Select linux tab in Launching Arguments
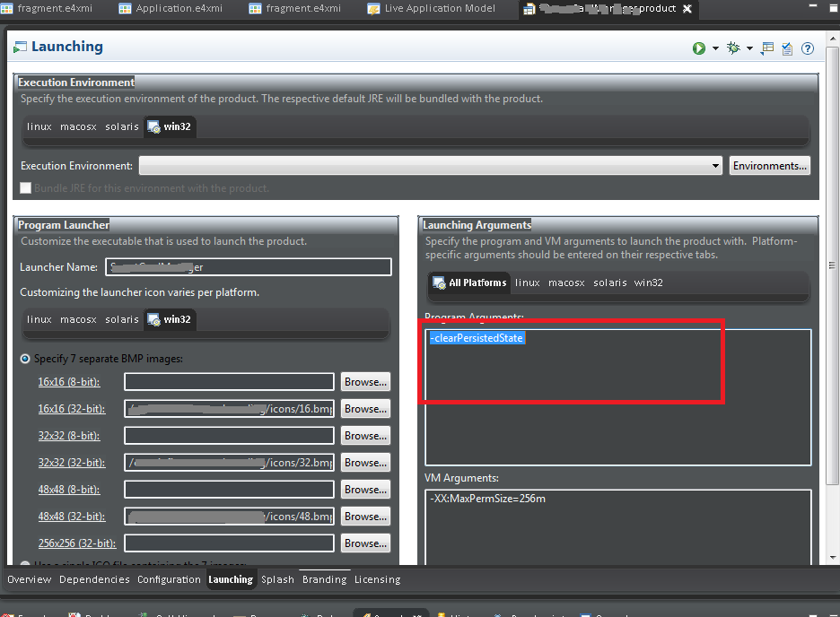The width and height of the screenshot is (840, 617). tap(527, 282)
